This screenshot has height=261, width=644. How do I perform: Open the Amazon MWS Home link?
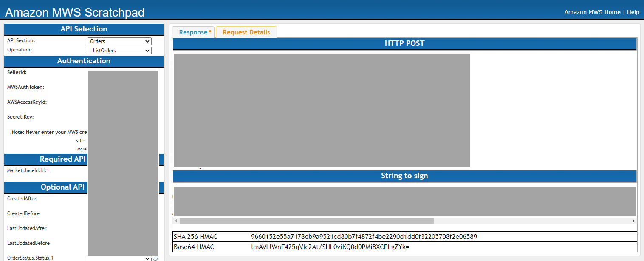(592, 12)
